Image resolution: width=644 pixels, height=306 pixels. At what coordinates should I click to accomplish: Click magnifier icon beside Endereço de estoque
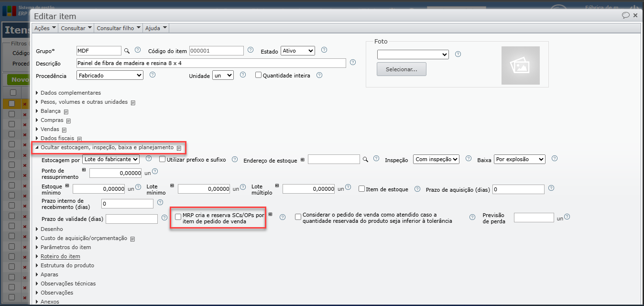(x=365, y=159)
